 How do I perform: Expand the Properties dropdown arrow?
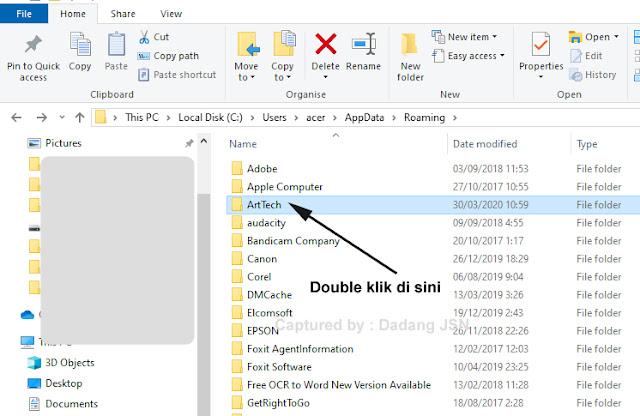click(540, 77)
